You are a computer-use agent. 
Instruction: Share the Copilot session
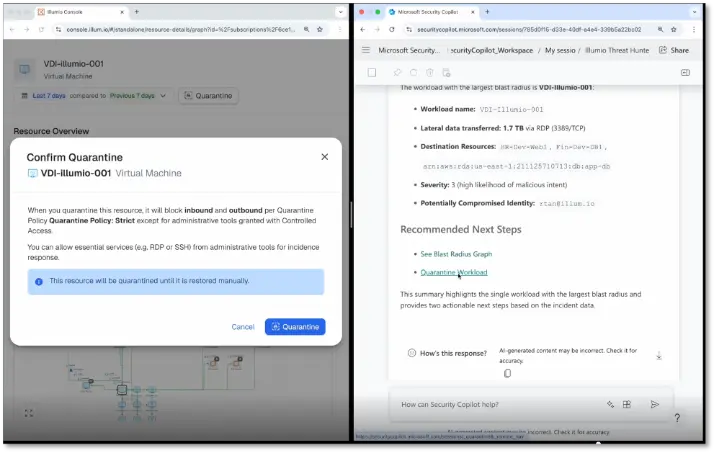click(674, 50)
